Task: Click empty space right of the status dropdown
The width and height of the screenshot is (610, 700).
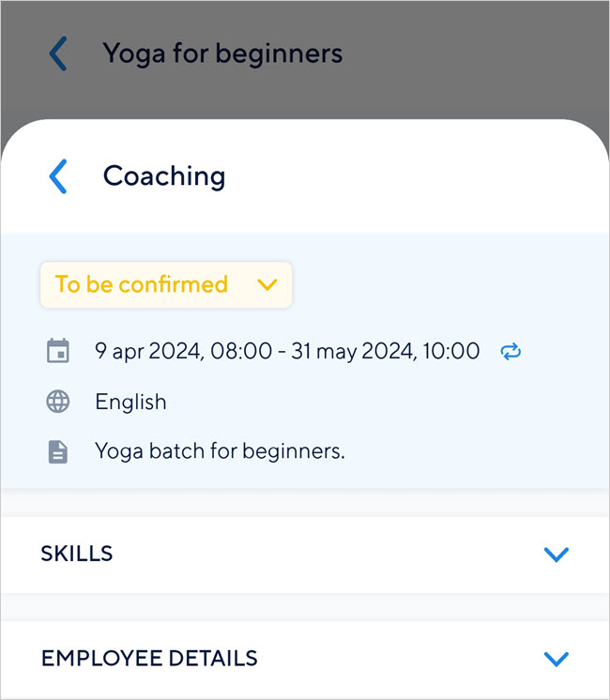Action: point(441,284)
